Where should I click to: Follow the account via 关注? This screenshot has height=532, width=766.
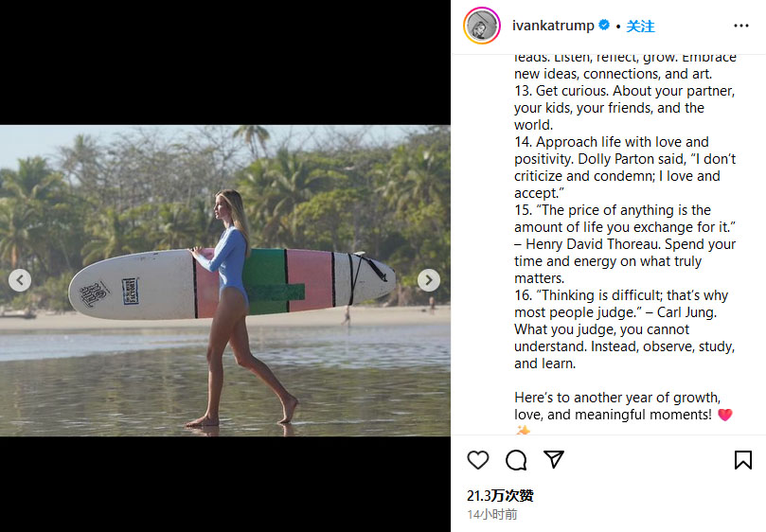pyautogui.click(x=641, y=26)
